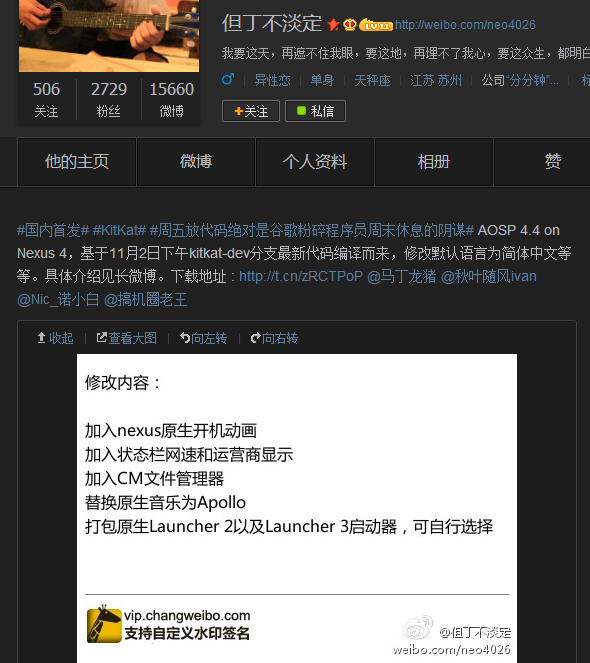Click the LV11 level badge

[x=376, y=25]
